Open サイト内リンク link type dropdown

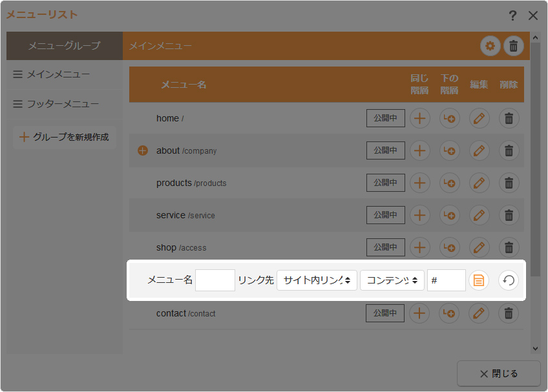coord(317,280)
